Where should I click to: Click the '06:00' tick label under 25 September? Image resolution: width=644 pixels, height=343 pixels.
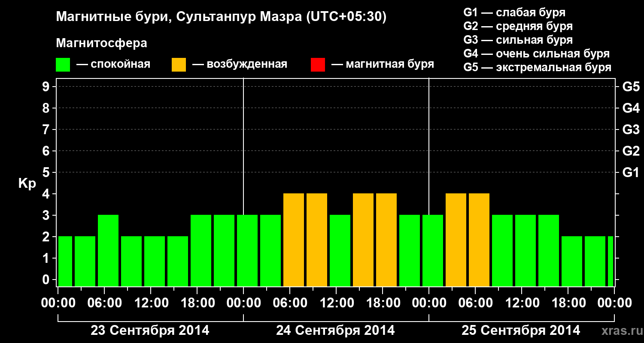pos(476,303)
